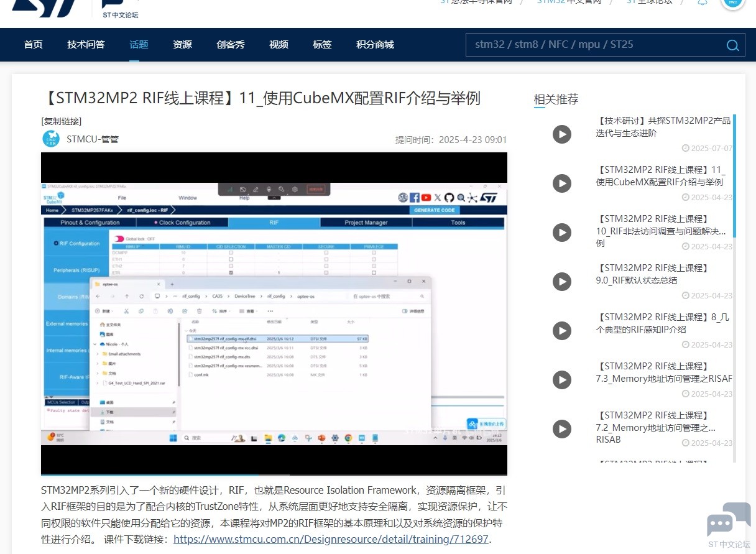Open STMCU-管管 author profile name
Viewport: 756px width, 554px height.
(x=93, y=139)
